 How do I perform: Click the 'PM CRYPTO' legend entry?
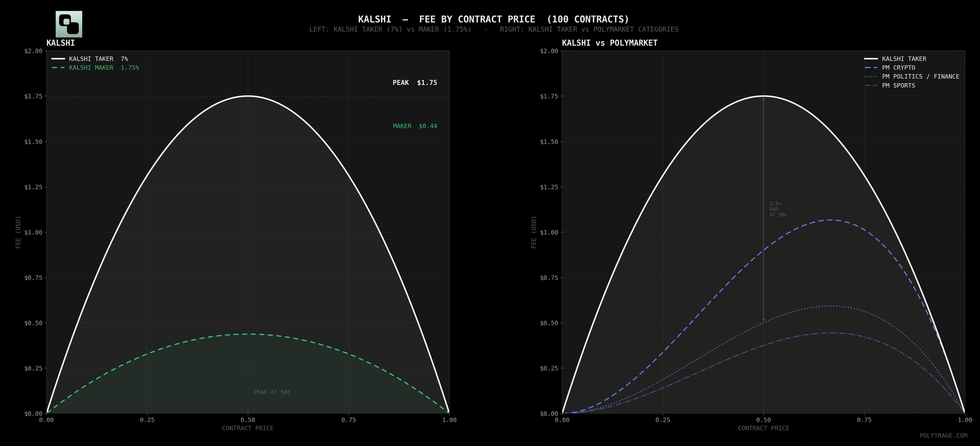click(x=890, y=68)
